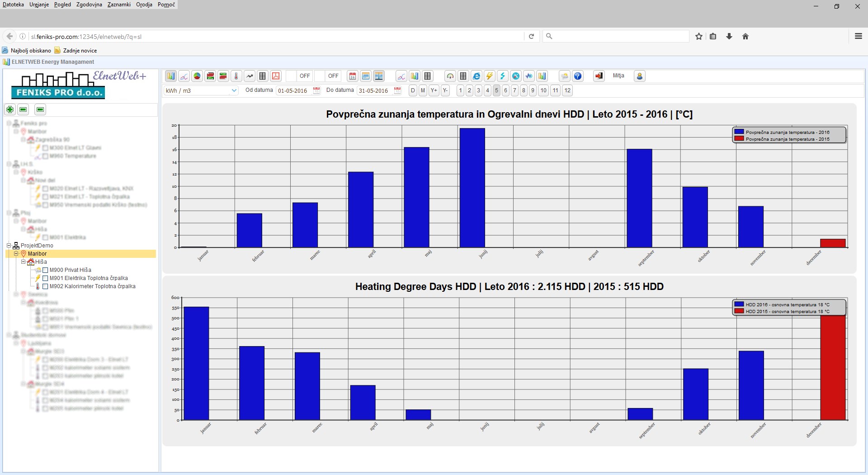Open the browser downloads arrow icon
Viewport: 868px width, 475px height.
point(729,36)
